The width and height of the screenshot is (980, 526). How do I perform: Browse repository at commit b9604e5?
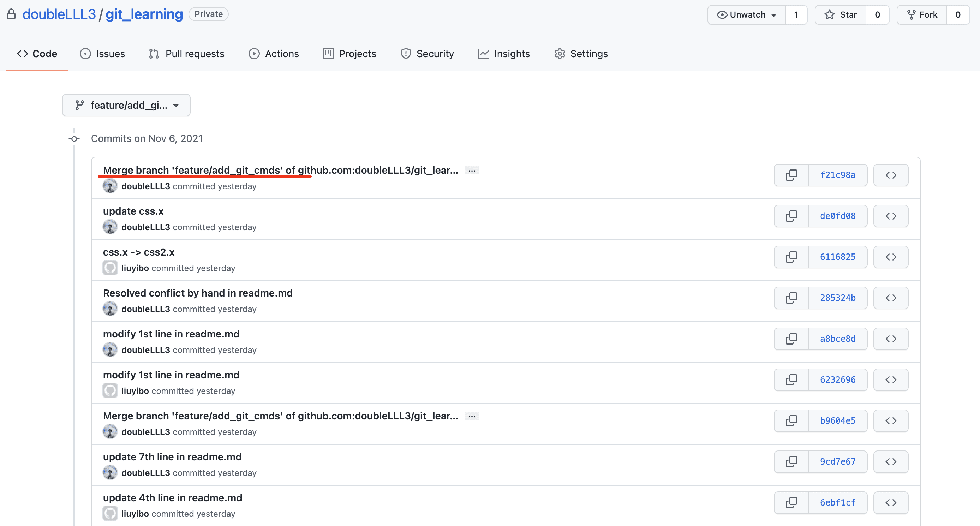891,421
